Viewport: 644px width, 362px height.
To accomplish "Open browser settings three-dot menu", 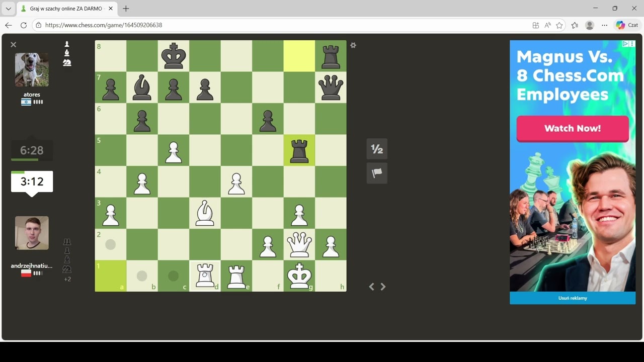I will [x=605, y=25].
